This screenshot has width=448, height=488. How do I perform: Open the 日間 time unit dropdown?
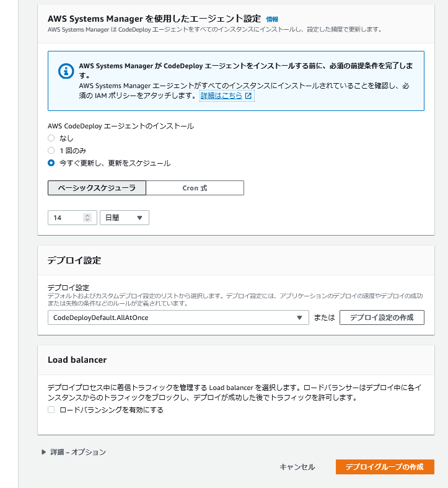coord(124,218)
